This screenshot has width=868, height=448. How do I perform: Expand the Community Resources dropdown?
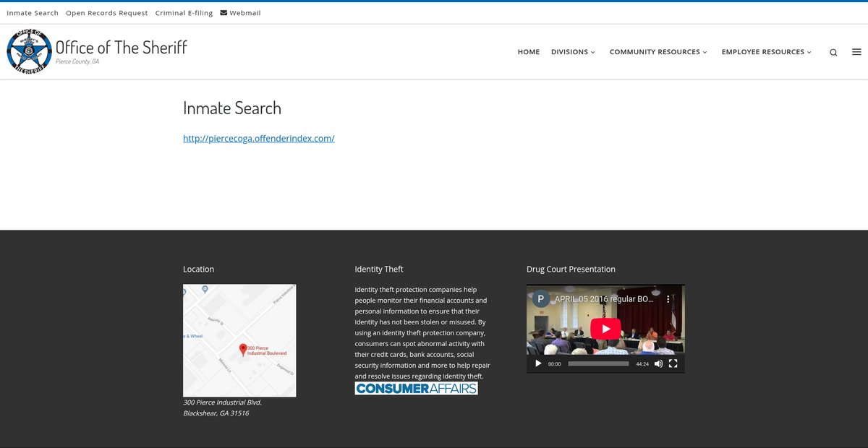coord(658,52)
